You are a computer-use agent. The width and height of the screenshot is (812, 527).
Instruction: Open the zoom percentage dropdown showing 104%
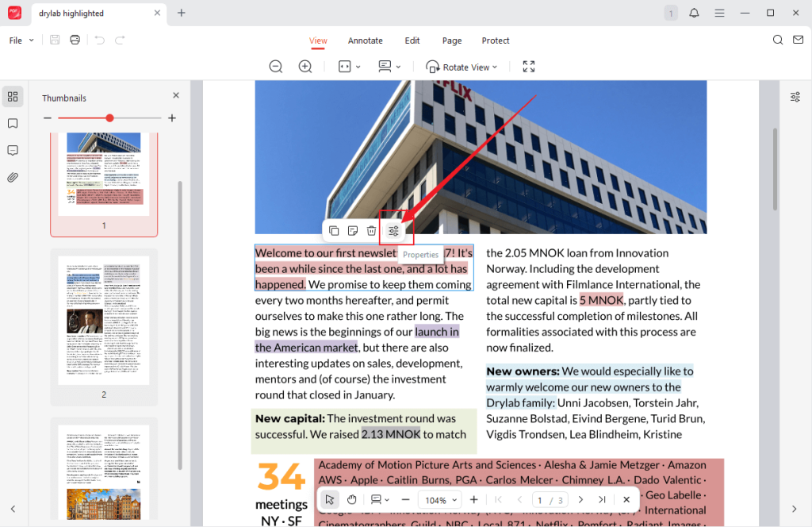click(x=439, y=499)
